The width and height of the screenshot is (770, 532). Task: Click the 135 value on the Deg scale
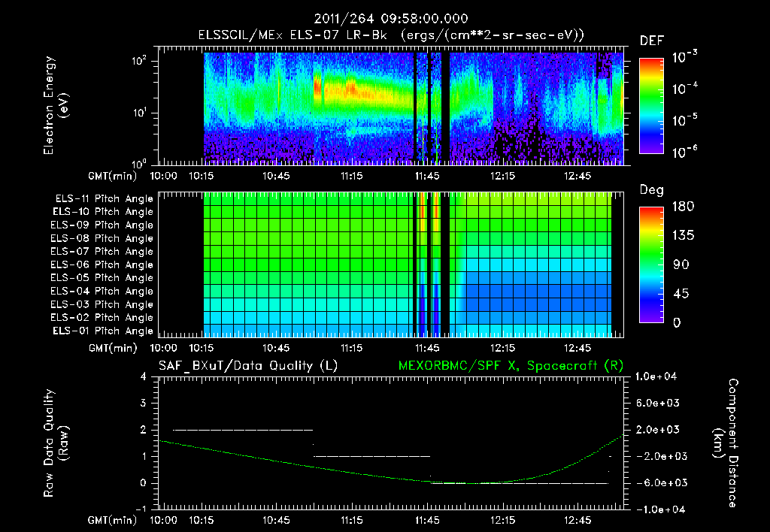683,235
